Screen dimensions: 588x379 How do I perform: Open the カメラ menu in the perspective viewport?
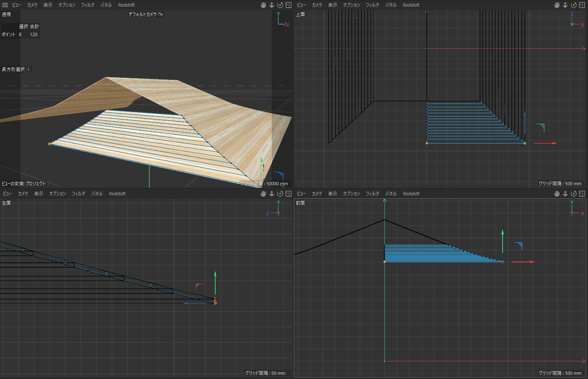coord(32,5)
